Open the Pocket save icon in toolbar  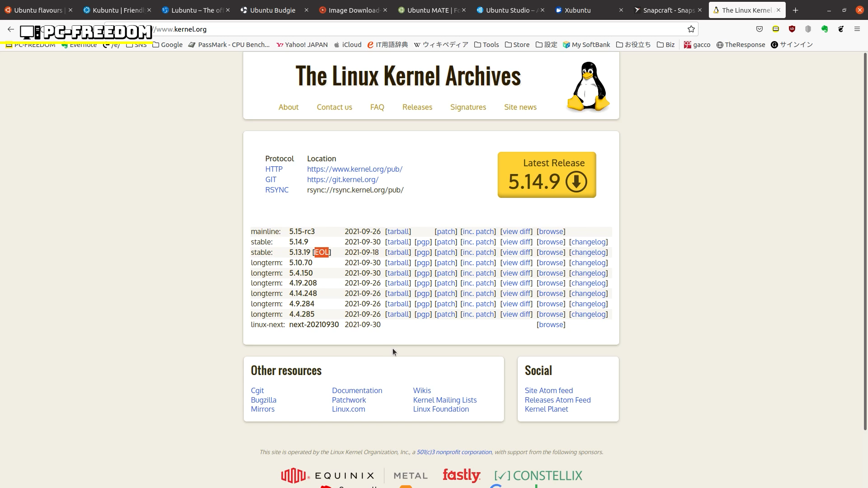(x=759, y=29)
